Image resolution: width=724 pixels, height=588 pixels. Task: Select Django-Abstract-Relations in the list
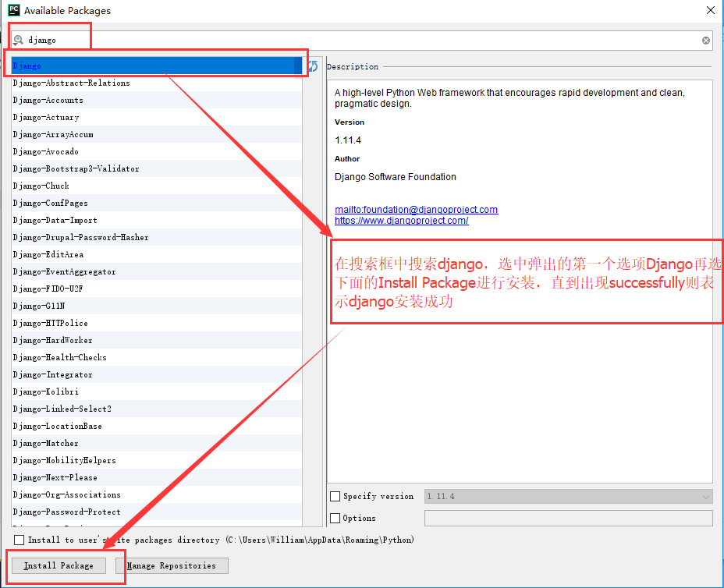157,83
